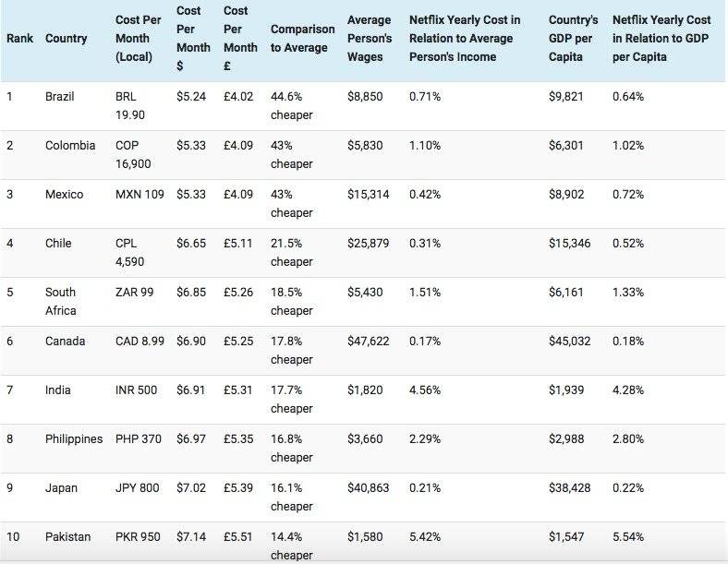Image resolution: width=728 pixels, height=564 pixels.
Task: Sort by the Country column header
Action: [67, 39]
